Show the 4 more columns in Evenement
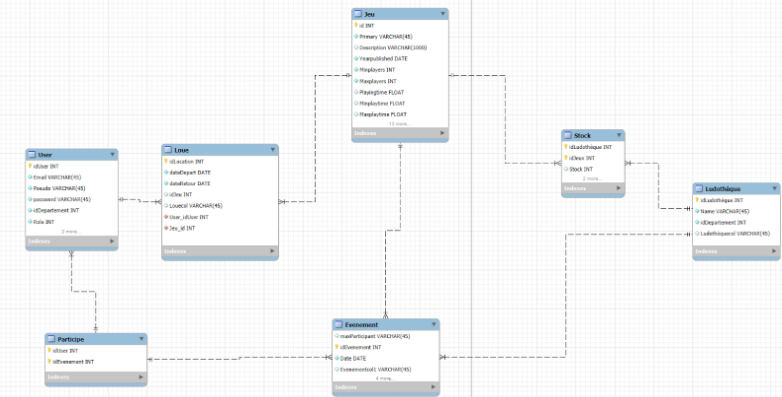 [385, 379]
